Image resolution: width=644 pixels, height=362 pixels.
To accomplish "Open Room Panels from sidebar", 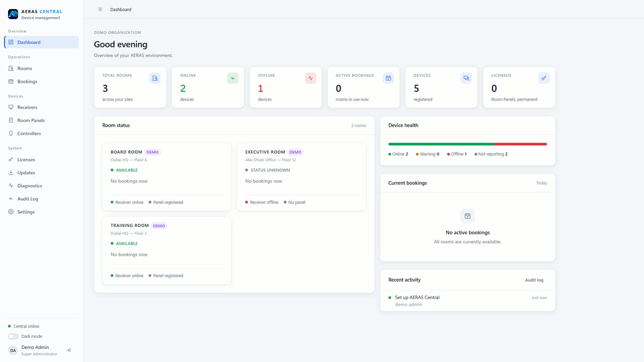I will (x=42, y=120).
